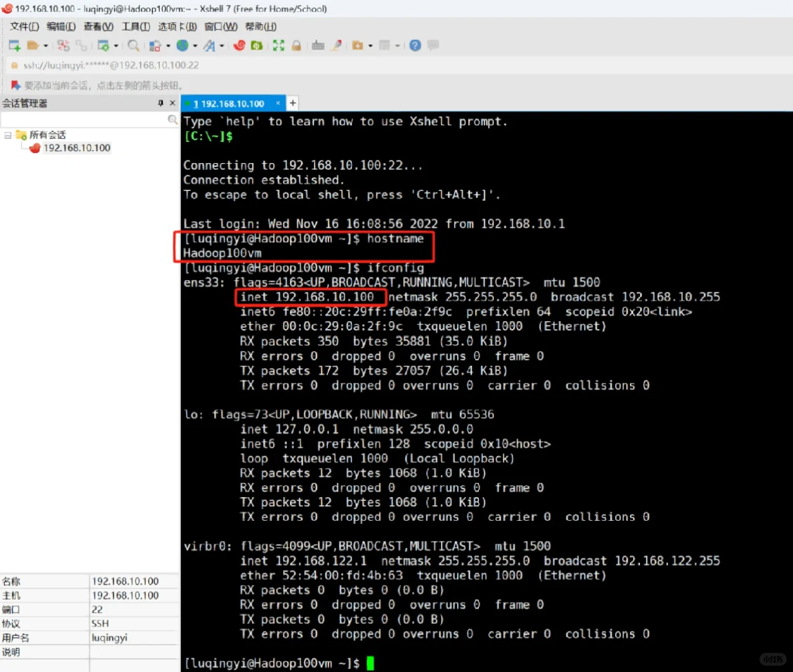Click the highlight pen icon
The width and height of the screenshot is (793, 672).
[x=336, y=45]
